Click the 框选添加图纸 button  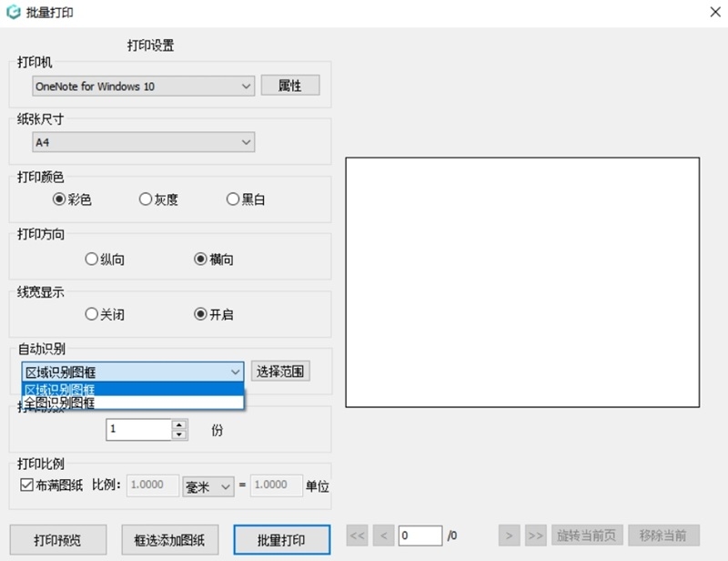click(x=170, y=540)
